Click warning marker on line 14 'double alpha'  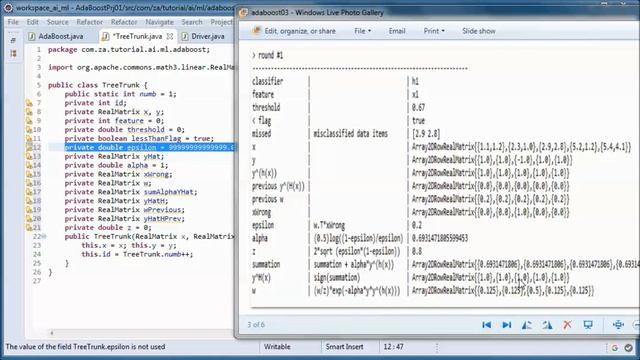pos(29,165)
